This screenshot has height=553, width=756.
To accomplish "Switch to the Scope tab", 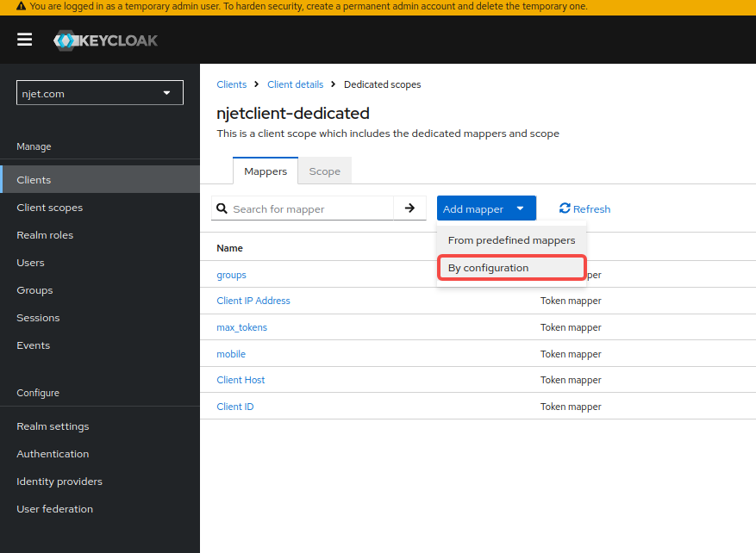I will 324,171.
